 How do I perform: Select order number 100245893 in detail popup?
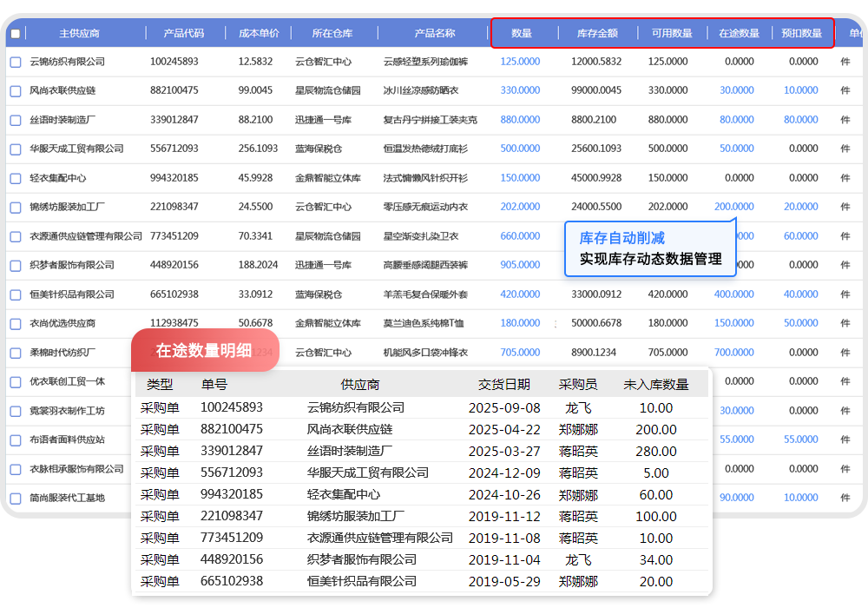click(x=232, y=407)
